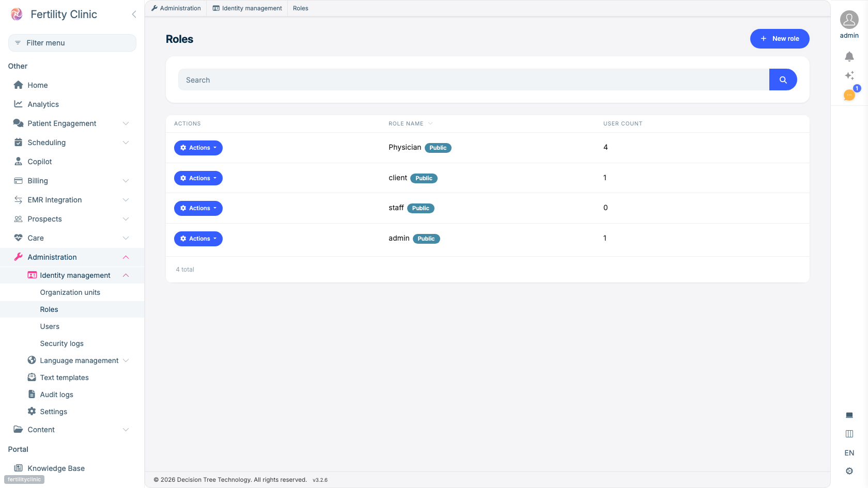This screenshot has width=868, height=488.
Task: Click the laptop icon in right bar
Action: (x=849, y=415)
